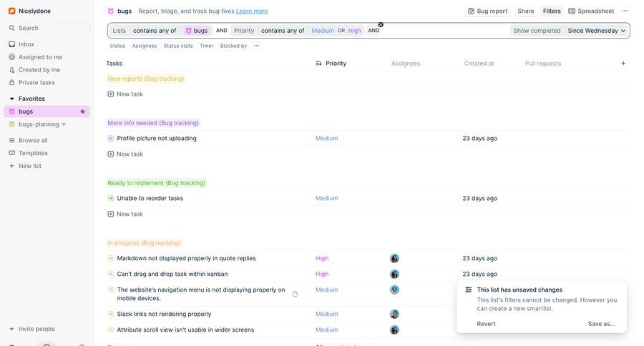Click New reports (Bug tracking) group label

pyautogui.click(x=146, y=79)
